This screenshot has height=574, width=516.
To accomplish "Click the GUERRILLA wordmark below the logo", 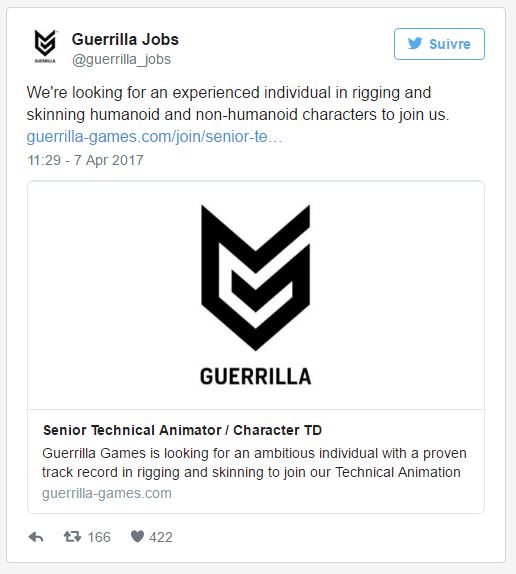I will 255,376.
